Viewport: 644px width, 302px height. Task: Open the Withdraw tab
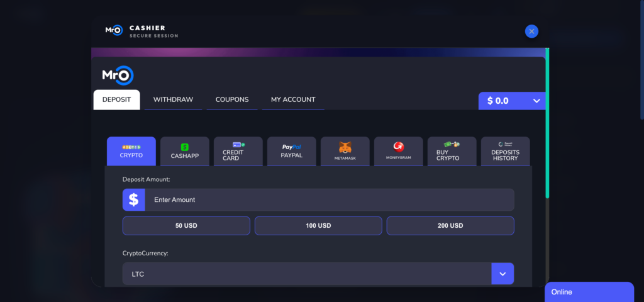(174, 100)
